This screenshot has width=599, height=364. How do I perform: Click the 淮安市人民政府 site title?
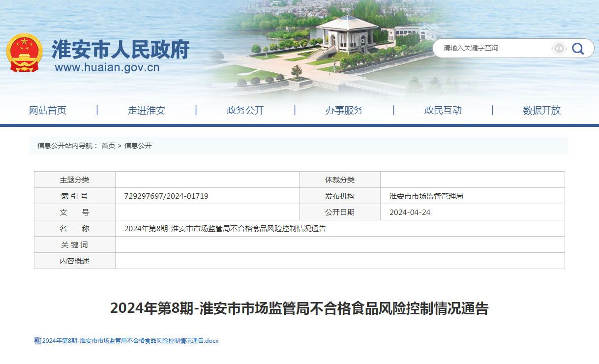click(120, 50)
